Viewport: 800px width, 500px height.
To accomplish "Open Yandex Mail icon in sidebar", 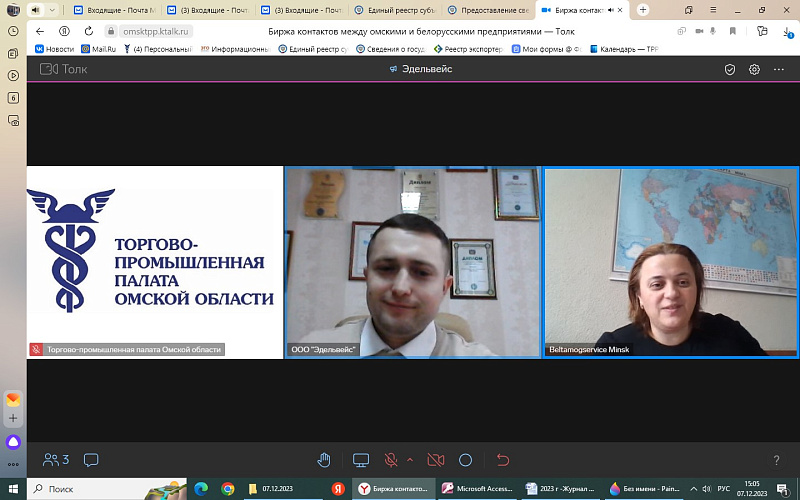I will point(13,399).
